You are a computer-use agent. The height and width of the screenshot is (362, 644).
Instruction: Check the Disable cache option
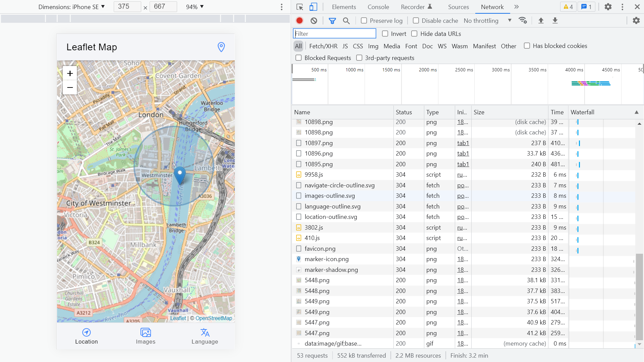[416, 20]
